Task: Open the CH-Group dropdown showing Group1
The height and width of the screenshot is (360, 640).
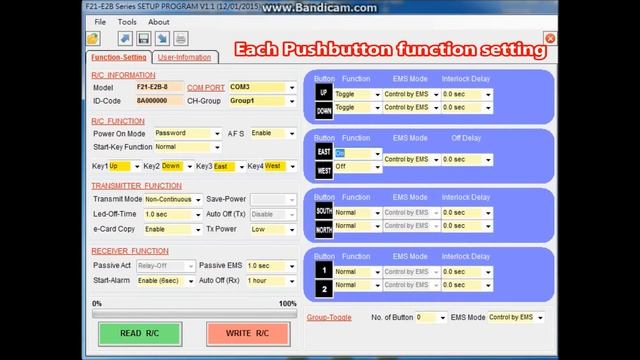Action: [x=262, y=101]
